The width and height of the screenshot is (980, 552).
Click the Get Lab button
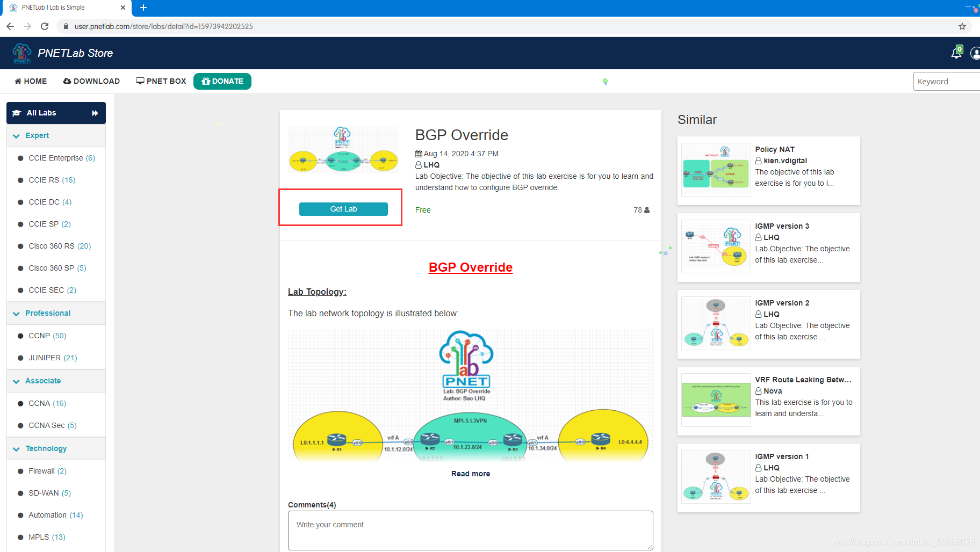coord(343,209)
